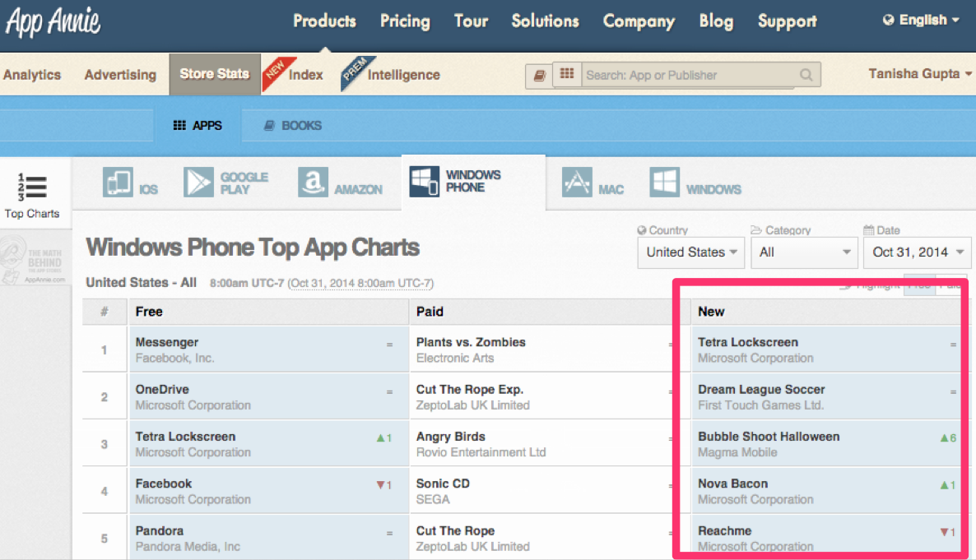Click the apps grid search filter icon
976x560 pixels.
click(566, 74)
